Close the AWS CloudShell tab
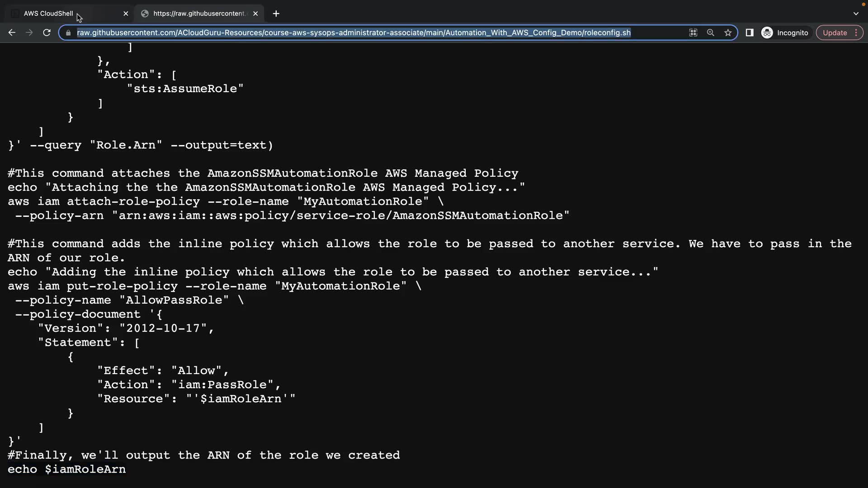Screen dimensions: 868x488 pos(126,14)
